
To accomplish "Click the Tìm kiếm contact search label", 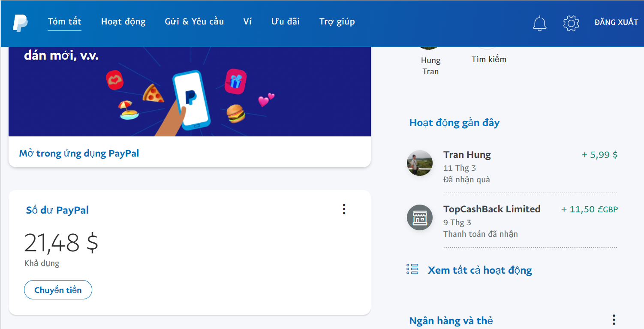I will coord(489,60).
